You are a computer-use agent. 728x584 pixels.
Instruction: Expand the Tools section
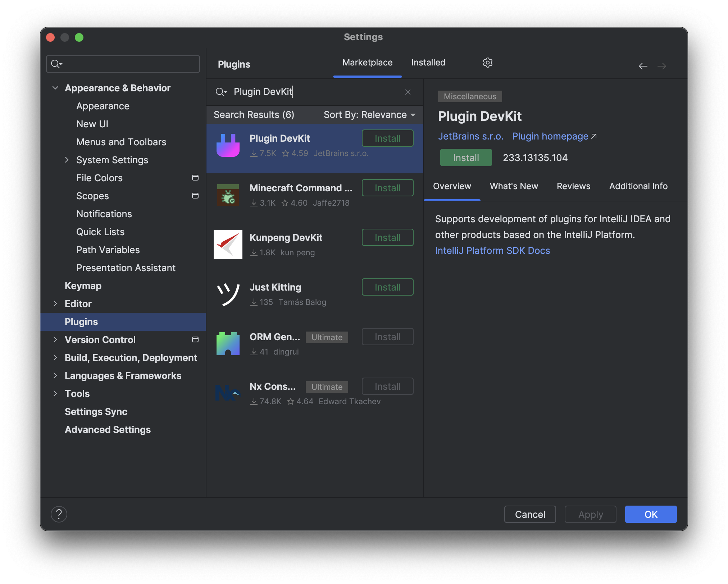(55, 393)
